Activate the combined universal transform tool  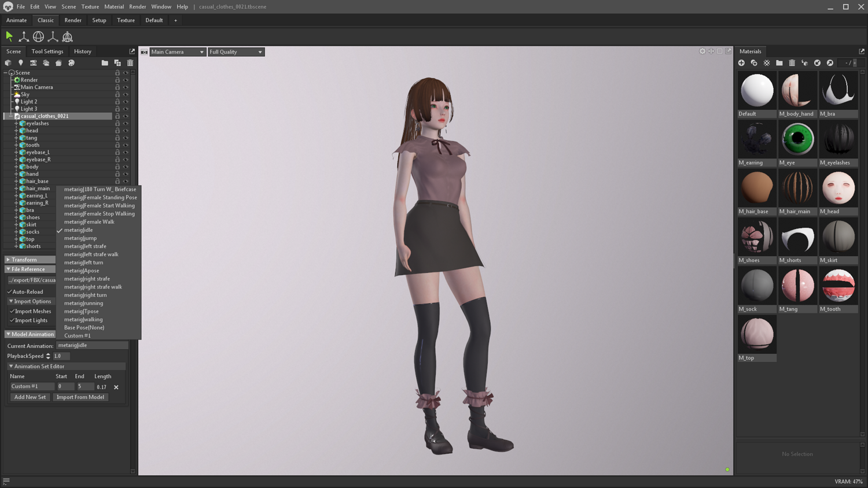pos(67,36)
